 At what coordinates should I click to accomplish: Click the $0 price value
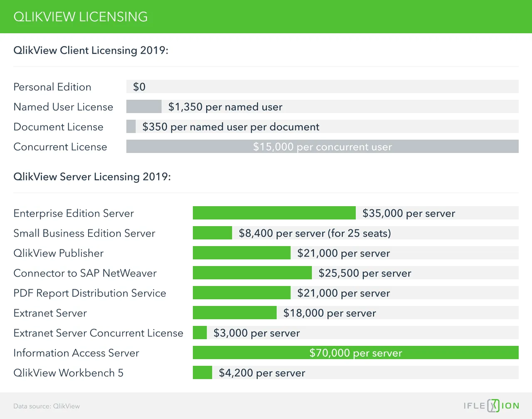(x=139, y=87)
